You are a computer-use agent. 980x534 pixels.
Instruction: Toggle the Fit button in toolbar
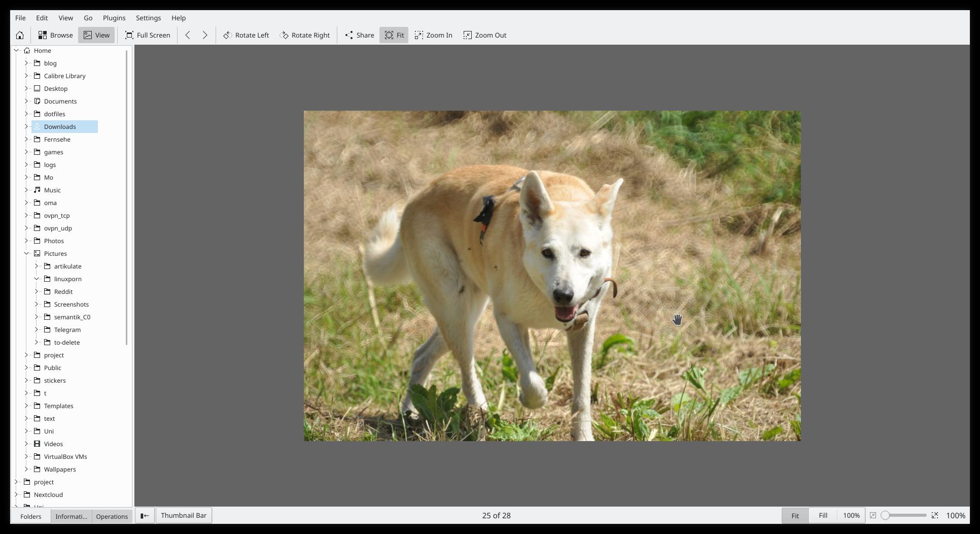point(394,35)
